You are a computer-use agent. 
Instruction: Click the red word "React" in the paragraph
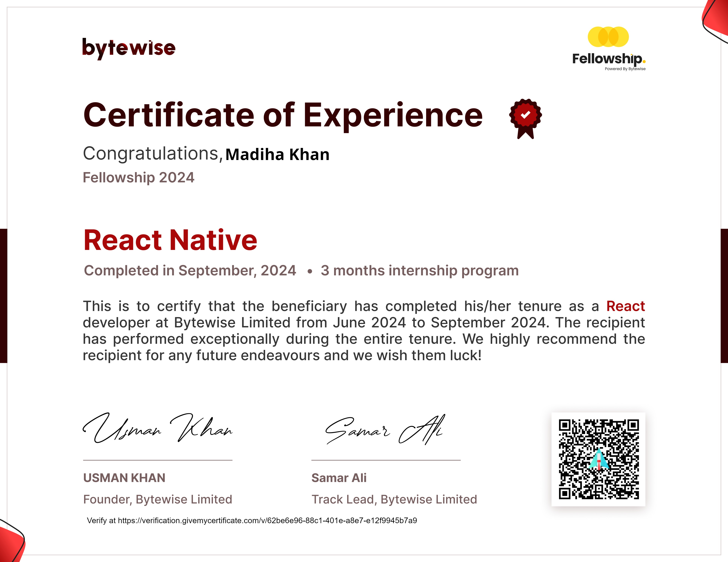pyautogui.click(x=626, y=306)
